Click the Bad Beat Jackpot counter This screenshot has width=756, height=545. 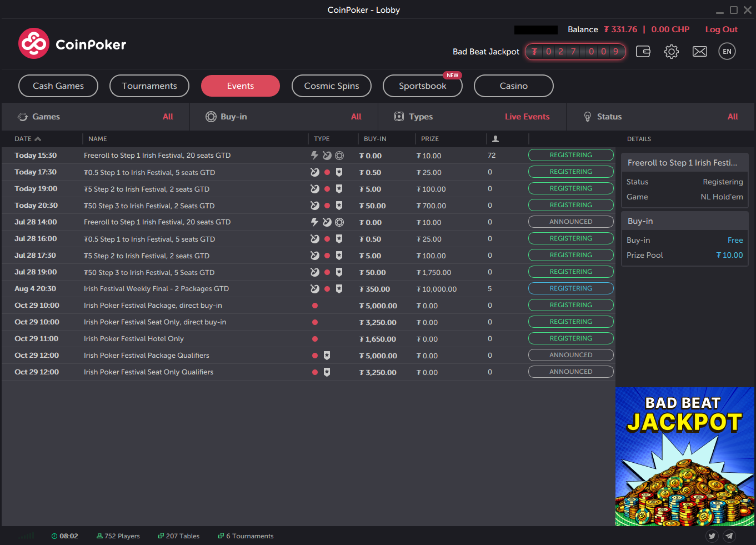(575, 52)
